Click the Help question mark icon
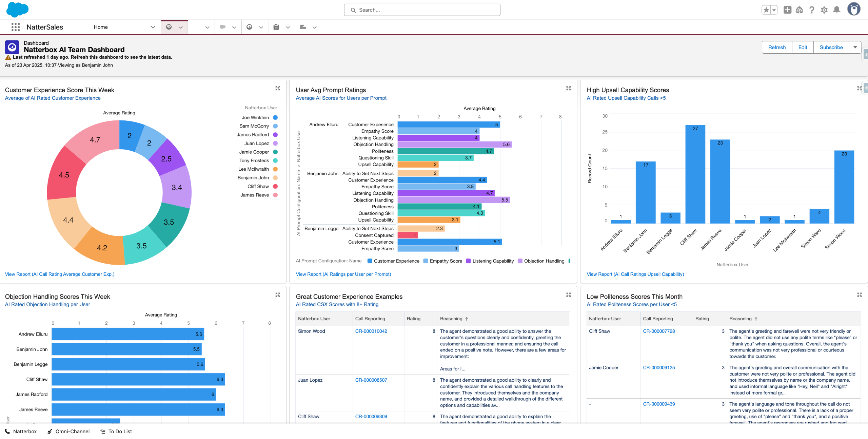The width and height of the screenshot is (868, 439). [x=811, y=10]
